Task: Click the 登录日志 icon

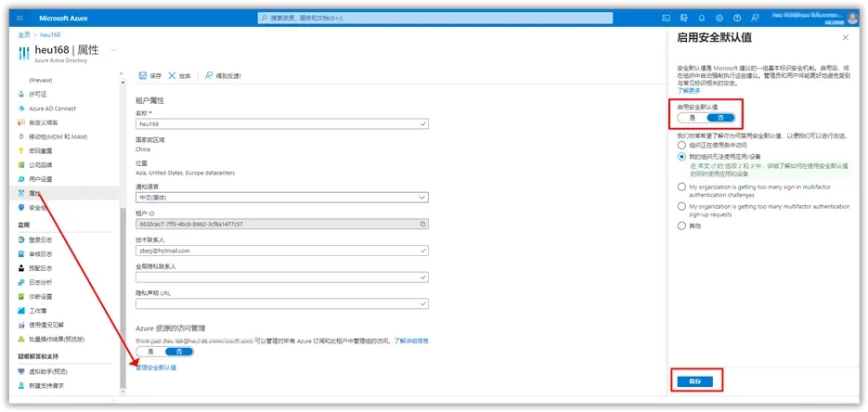Action: [x=21, y=240]
